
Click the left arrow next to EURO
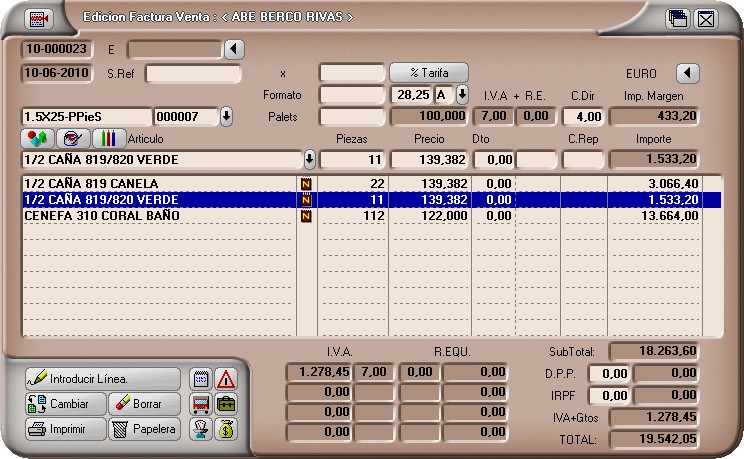pos(686,73)
